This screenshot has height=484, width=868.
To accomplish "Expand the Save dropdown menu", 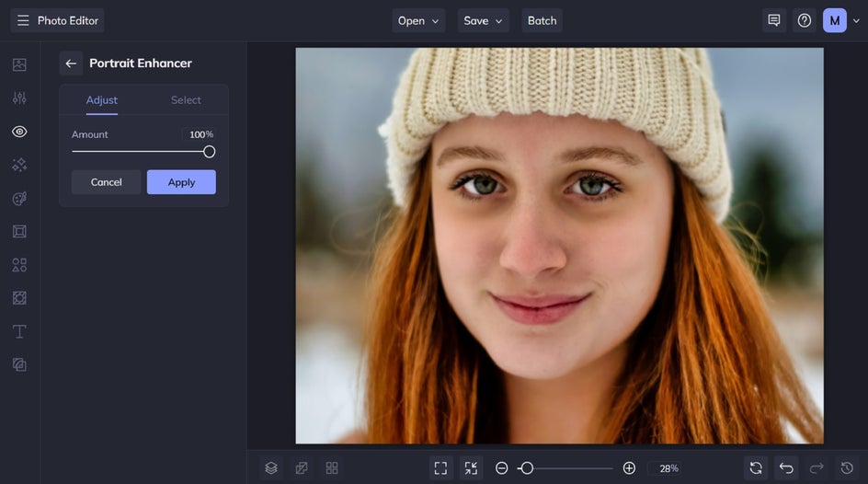I will tap(484, 20).
